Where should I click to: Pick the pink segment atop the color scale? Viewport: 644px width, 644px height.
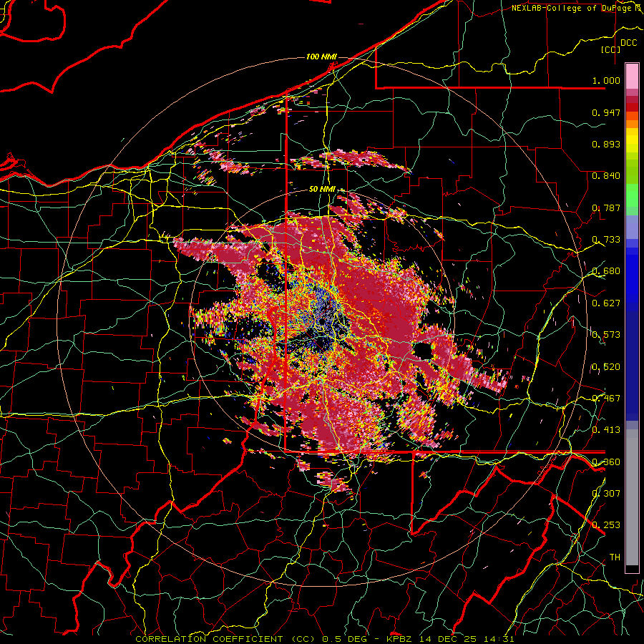[632, 77]
